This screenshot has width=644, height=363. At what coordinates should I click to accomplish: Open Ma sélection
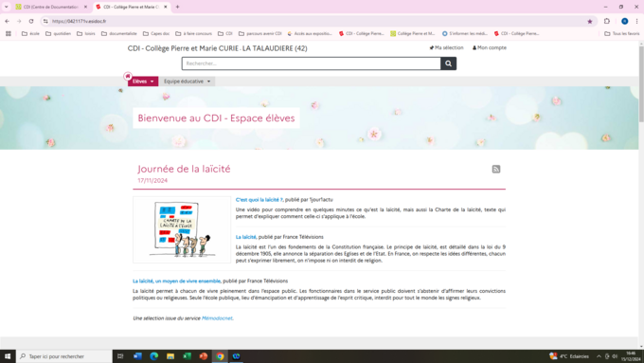(x=446, y=47)
